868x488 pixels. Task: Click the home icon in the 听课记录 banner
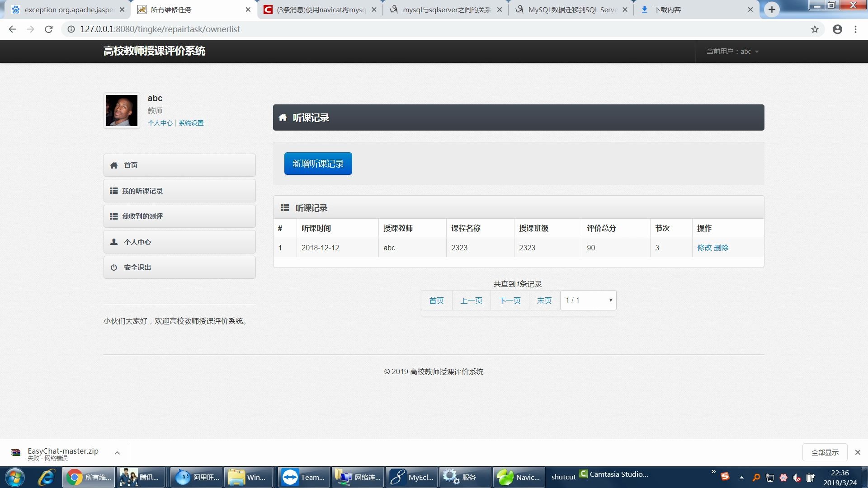pos(283,117)
